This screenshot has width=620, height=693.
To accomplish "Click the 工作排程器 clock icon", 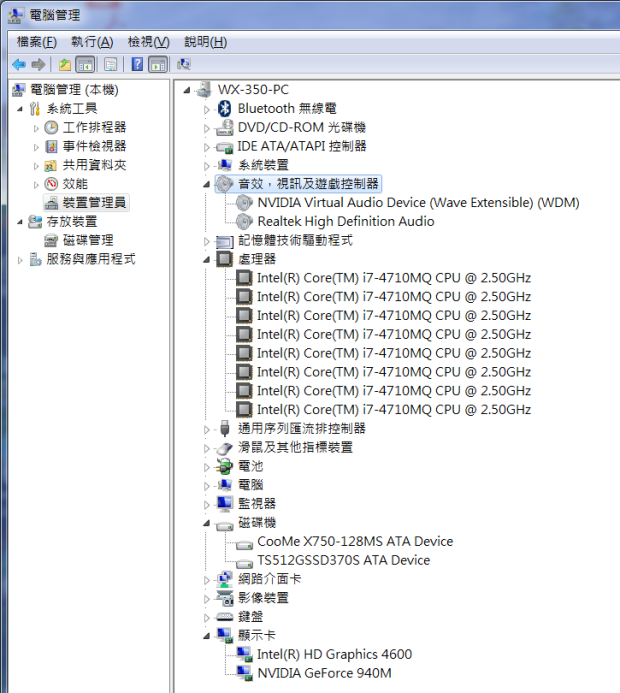I will (x=51, y=128).
